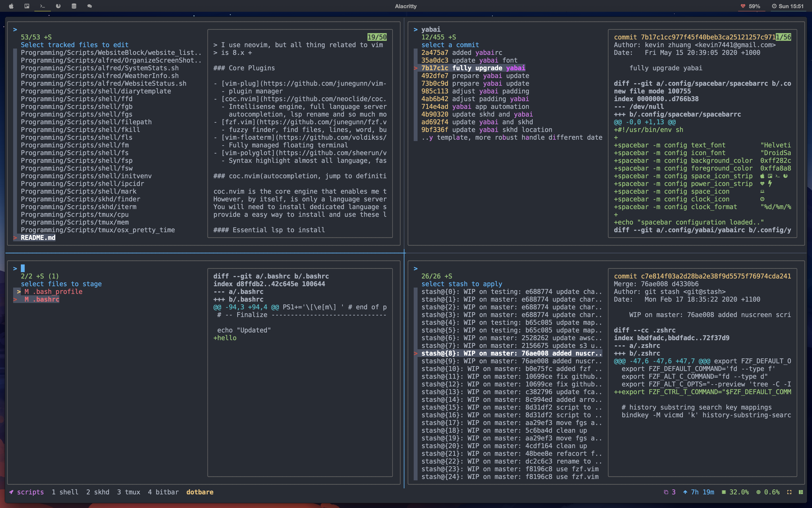Switch to tmux window 4 bitbar
The image size is (812, 508).
(163, 492)
